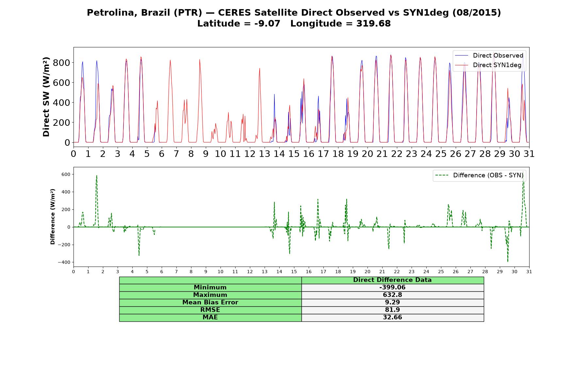
Task: Click the red line sample in legend
Action: 462,65
